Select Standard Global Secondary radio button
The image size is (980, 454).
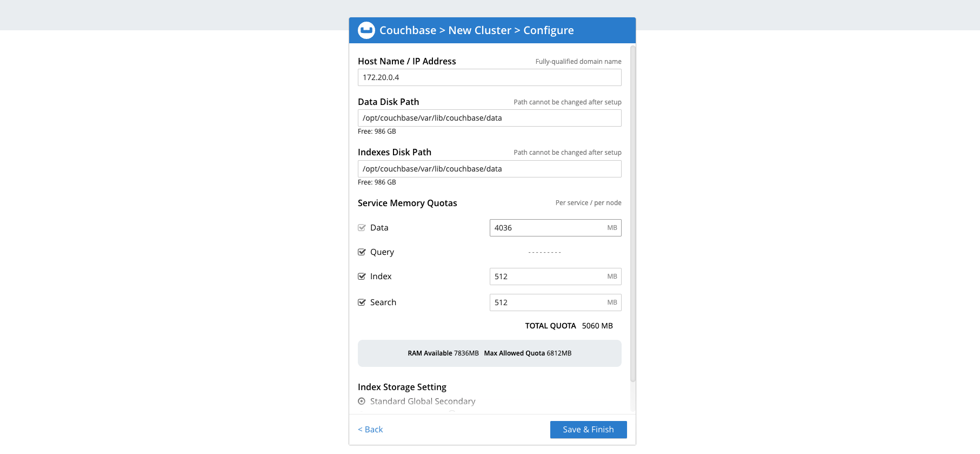[362, 401]
